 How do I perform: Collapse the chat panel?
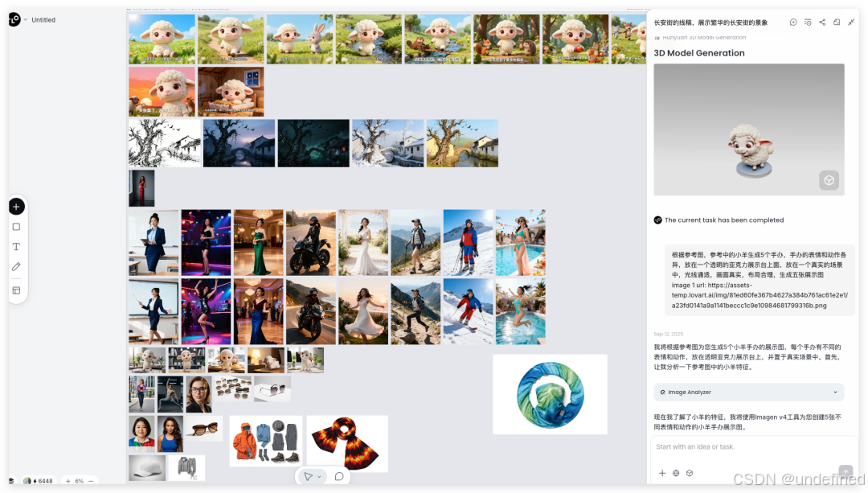point(851,23)
